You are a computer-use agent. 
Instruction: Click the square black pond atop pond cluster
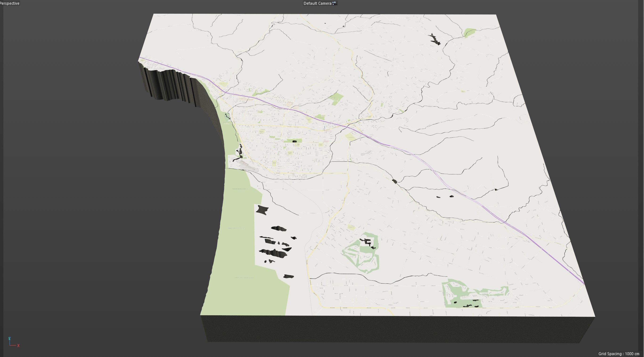pyautogui.click(x=262, y=209)
